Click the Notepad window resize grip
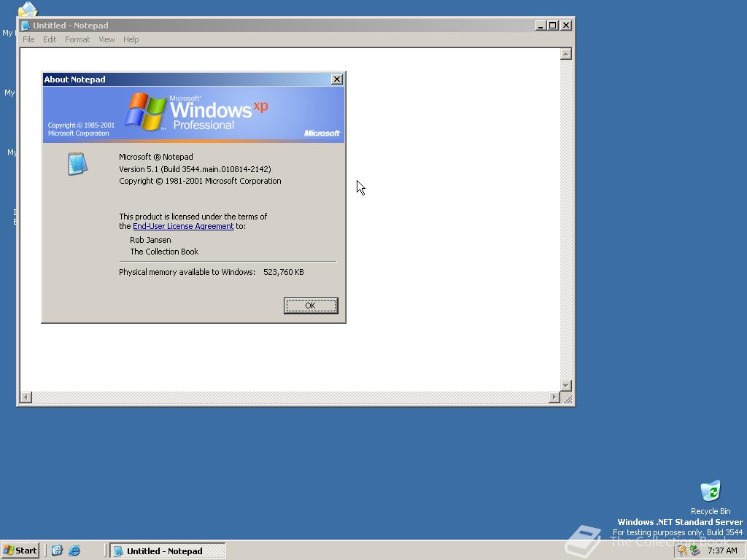The height and width of the screenshot is (560, 747). point(567,398)
